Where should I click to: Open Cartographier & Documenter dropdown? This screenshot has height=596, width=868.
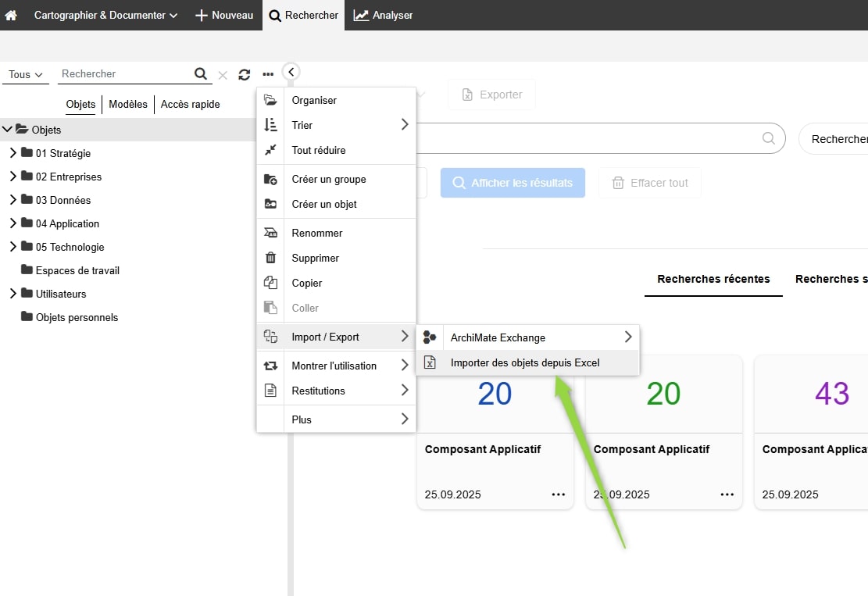tap(105, 15)
